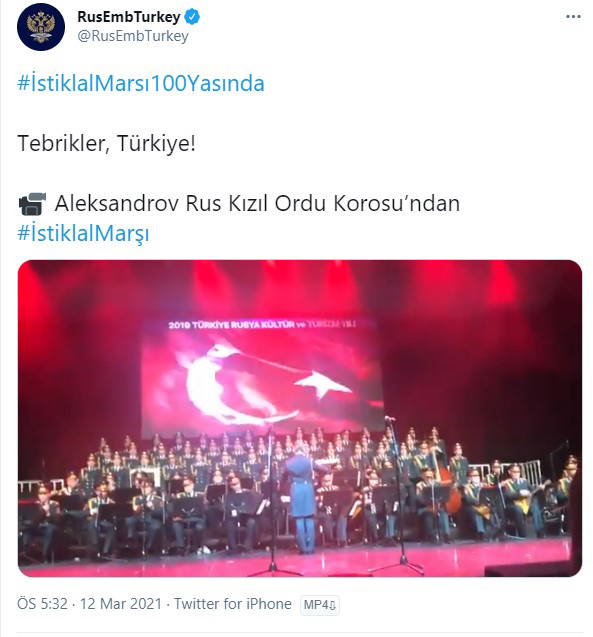The height and width of the screenshot is (637, 593).
Task: Open the three-dot more options menu
Action: point(573,17)
